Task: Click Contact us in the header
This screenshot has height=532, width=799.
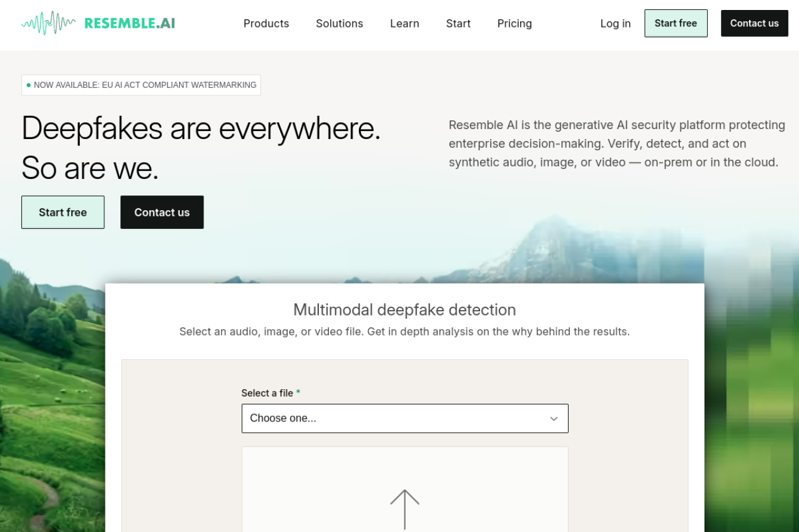Action: tap(755, 23)
